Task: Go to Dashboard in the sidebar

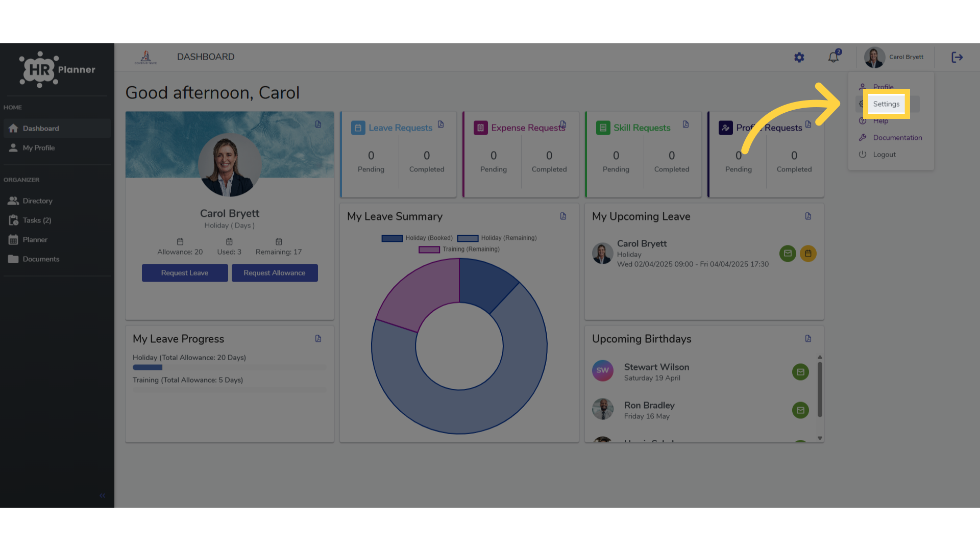Action: 57,129
